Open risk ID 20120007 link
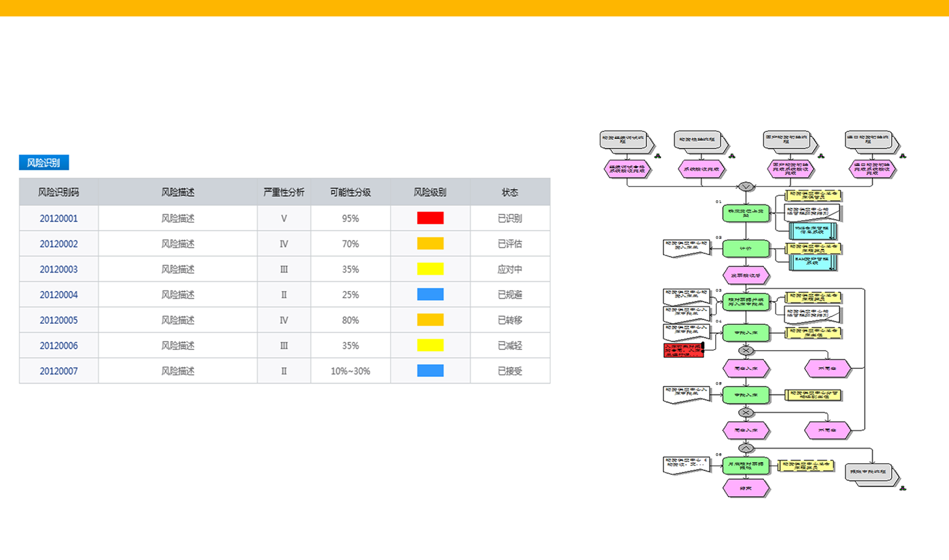This screenshot has width=949, height=560. [x=58, y=371]
